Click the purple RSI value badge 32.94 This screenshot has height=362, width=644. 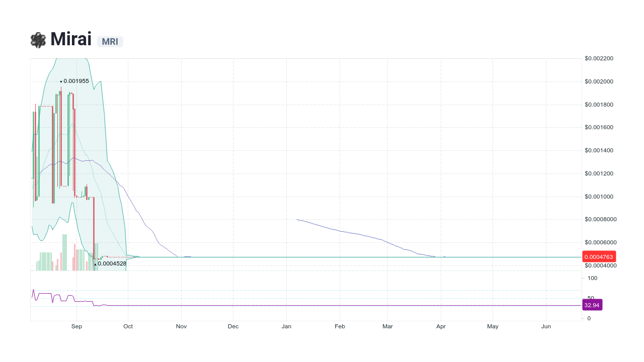pyautogui.click(x=592, y=304)
